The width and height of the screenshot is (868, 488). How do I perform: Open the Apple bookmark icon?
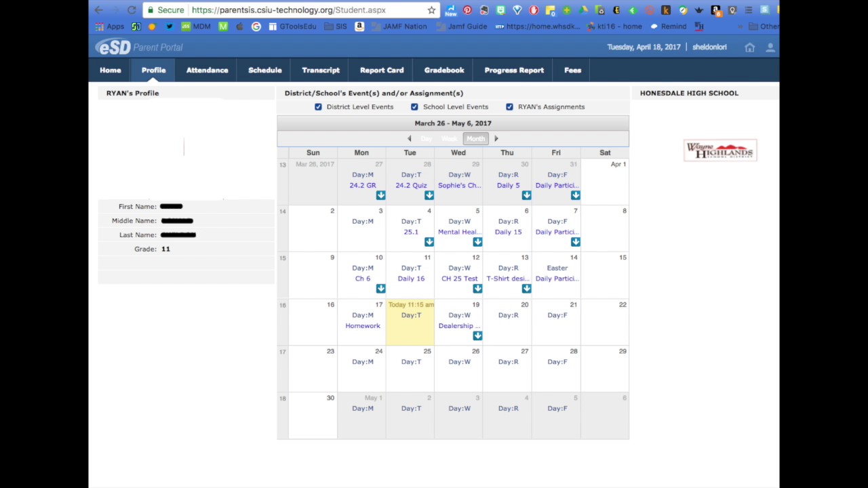tap(239, 26)
